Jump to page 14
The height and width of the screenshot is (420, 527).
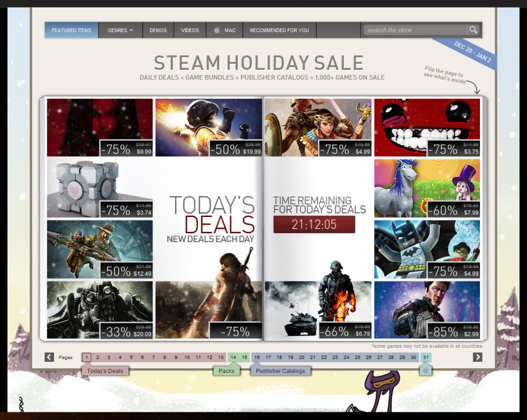[x=233, y=357]
